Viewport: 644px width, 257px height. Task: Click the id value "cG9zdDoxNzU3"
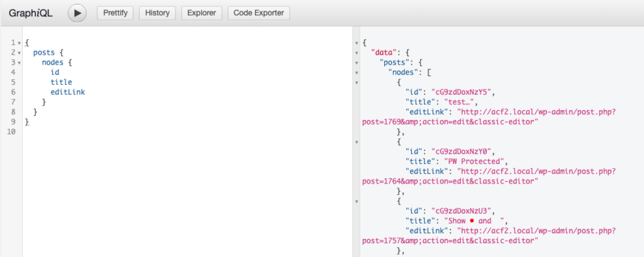460,211
